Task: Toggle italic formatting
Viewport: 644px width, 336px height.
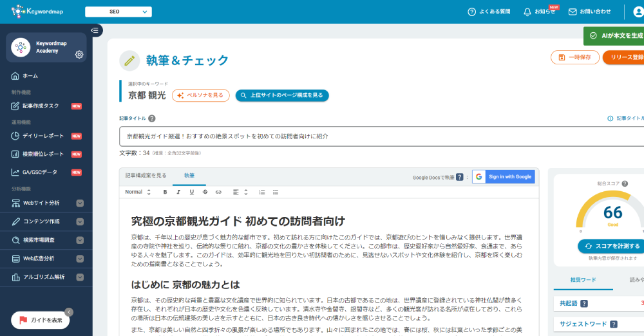Action: (178, 192)
